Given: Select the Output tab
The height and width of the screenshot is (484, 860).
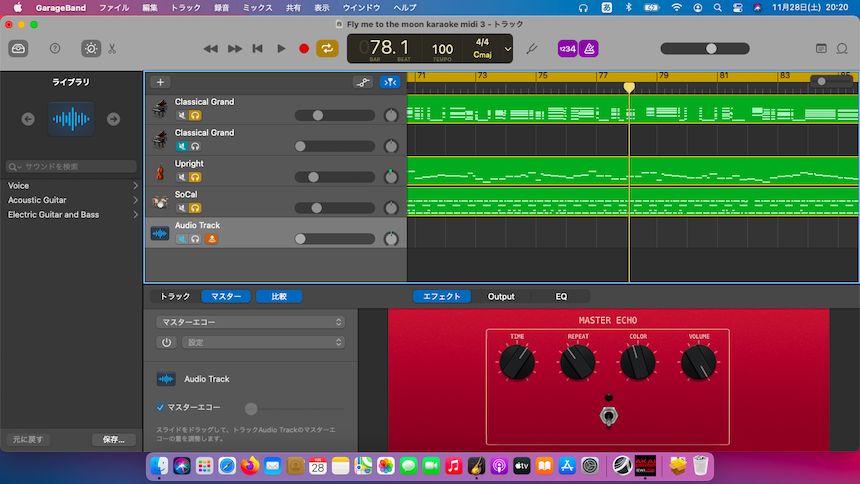Looking at the screenshot, I should 501,296.
